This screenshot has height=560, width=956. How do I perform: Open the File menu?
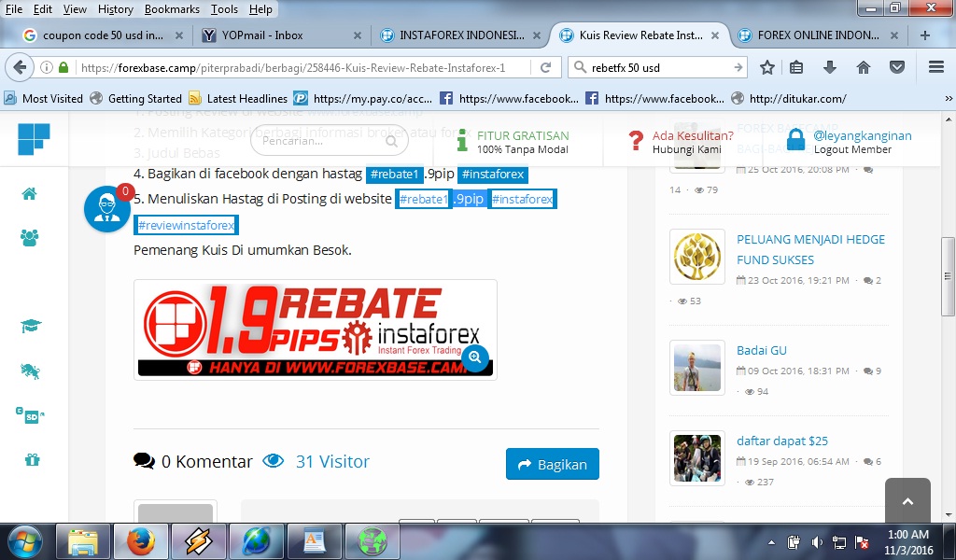[13, 9]
